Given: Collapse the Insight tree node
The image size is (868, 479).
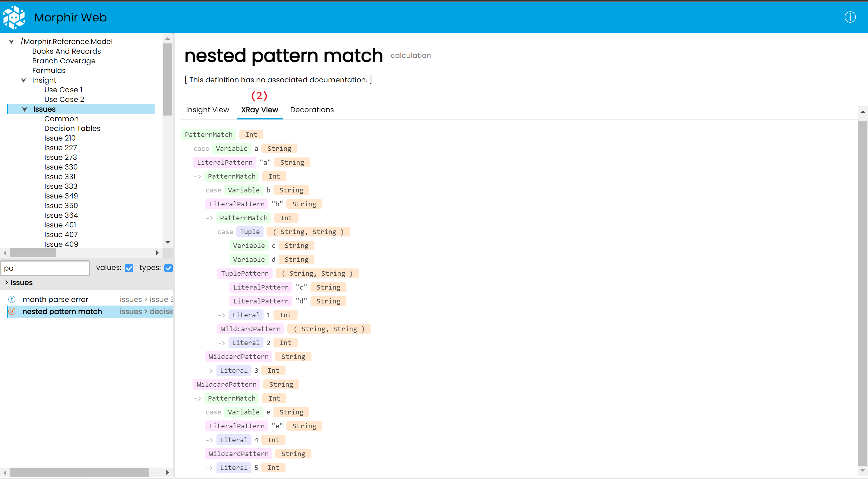Looking at the screenshot, I should tap(24, 80).
